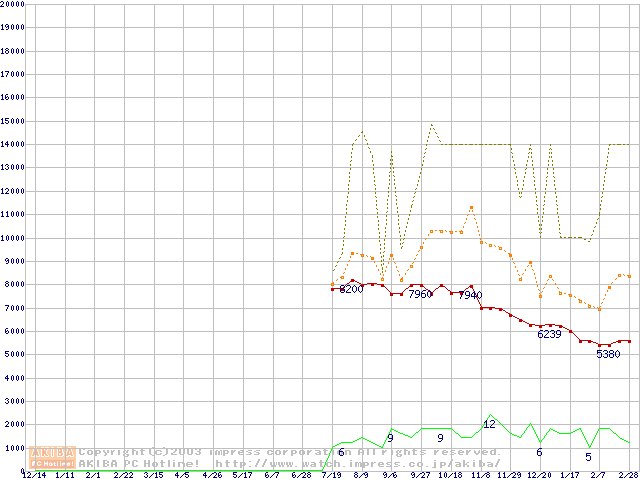
Task: Pick the 6239 price data label
Action: [x=549, y=334]
